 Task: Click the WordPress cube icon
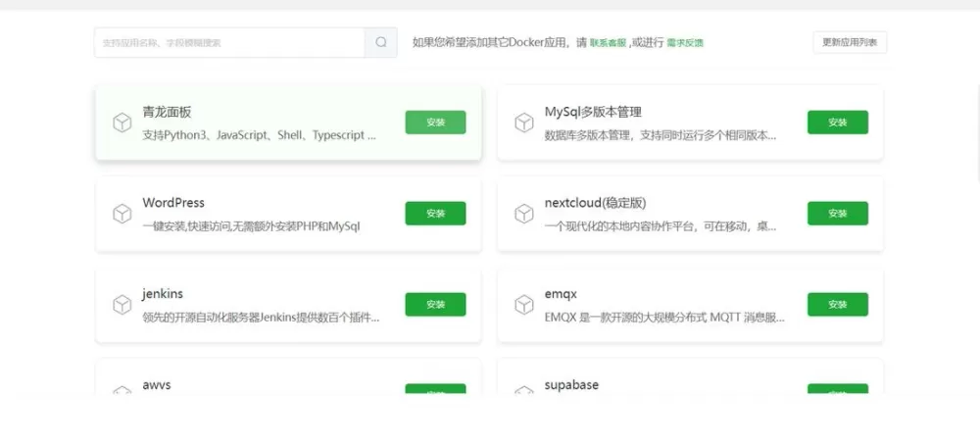[x=122, y=214]
